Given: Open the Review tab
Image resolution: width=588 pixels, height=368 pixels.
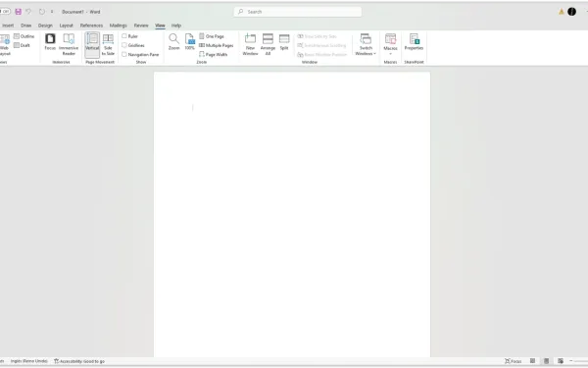Looking at the screenshot, I should [x=141, y=26].
